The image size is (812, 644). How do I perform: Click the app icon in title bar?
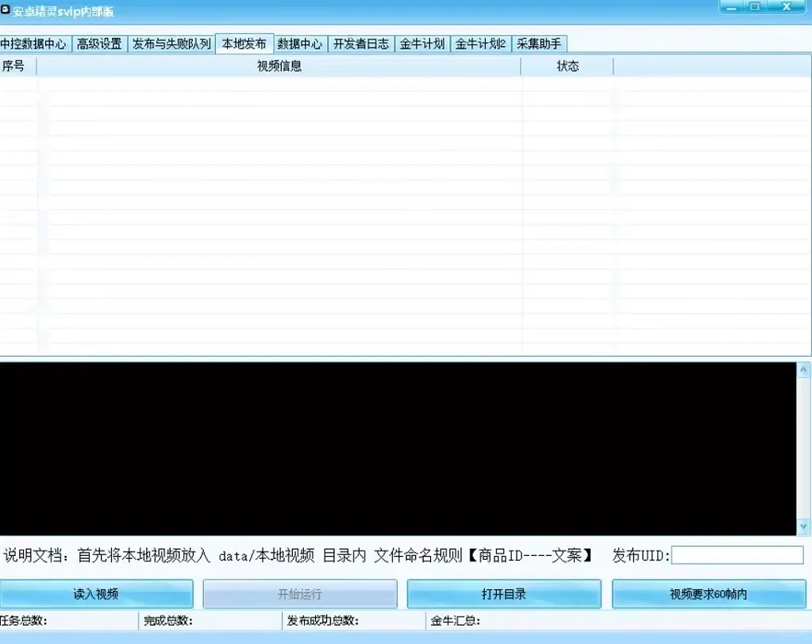coord(6,10)
